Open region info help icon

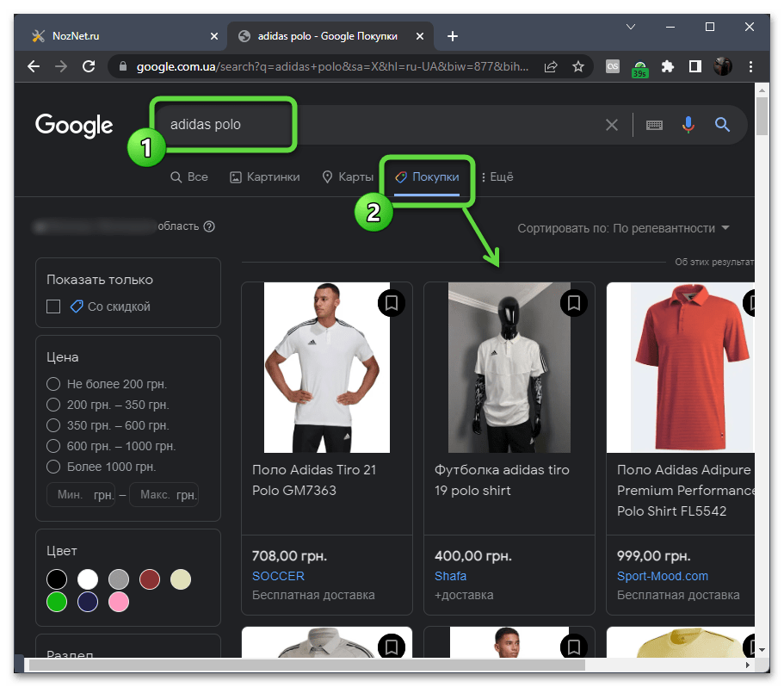(209, 226)
